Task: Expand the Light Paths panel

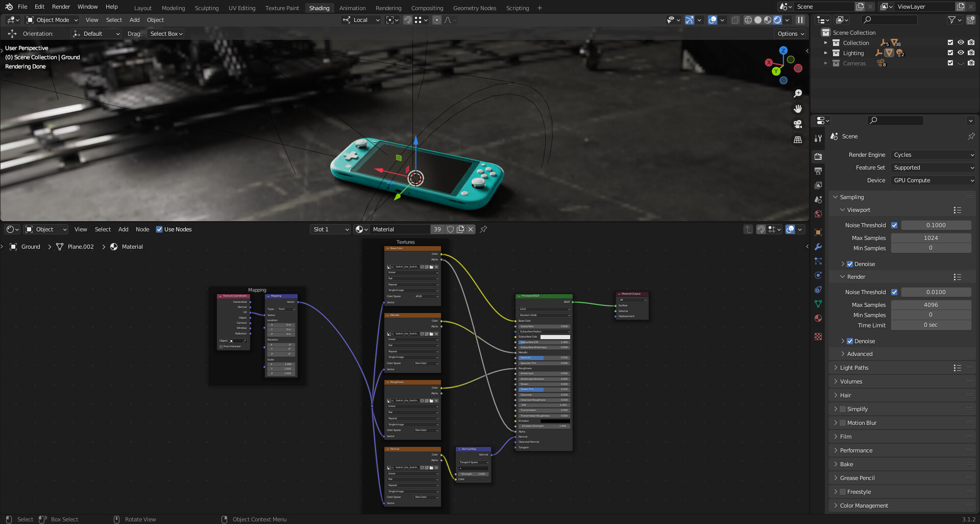Action: click(854, 368)
